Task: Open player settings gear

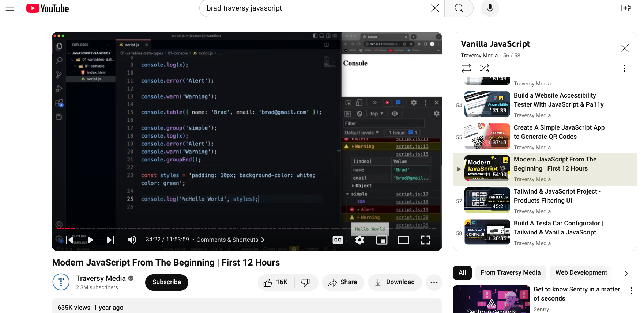Action: [360, 240]
